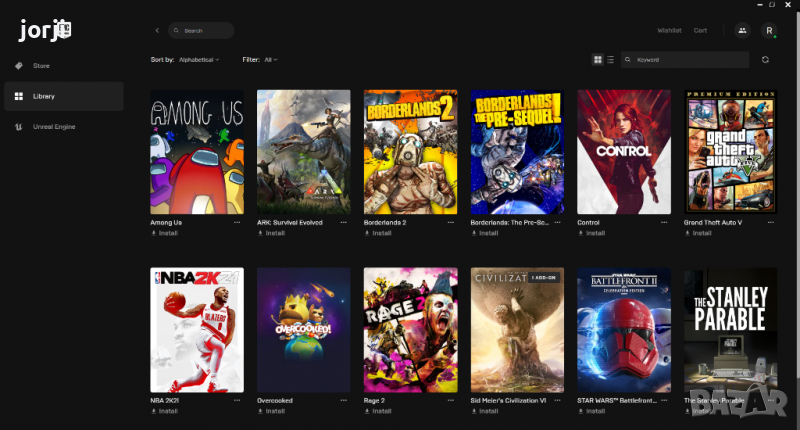
Task: Open Battlefront more options menu
Action: [x=664, y=400]
